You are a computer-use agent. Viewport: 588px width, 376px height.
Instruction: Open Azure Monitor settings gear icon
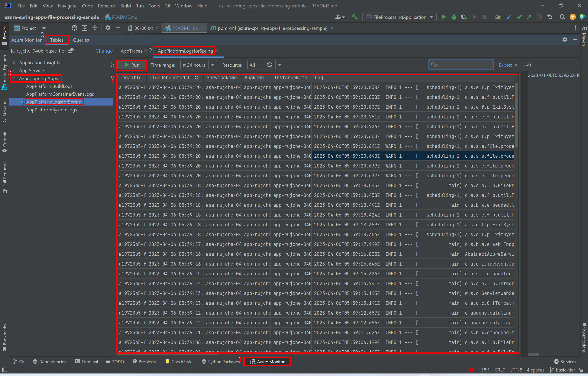(564, 40)
